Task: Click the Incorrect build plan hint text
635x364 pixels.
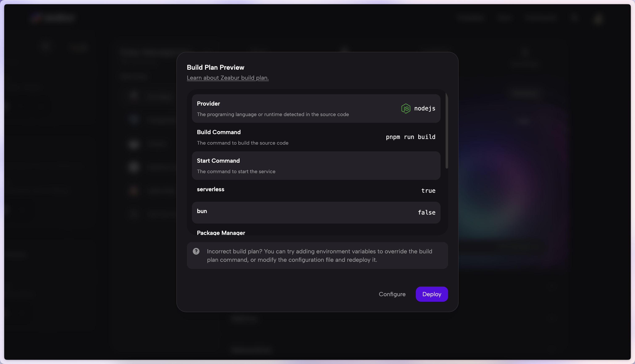Action: point(319,255)
